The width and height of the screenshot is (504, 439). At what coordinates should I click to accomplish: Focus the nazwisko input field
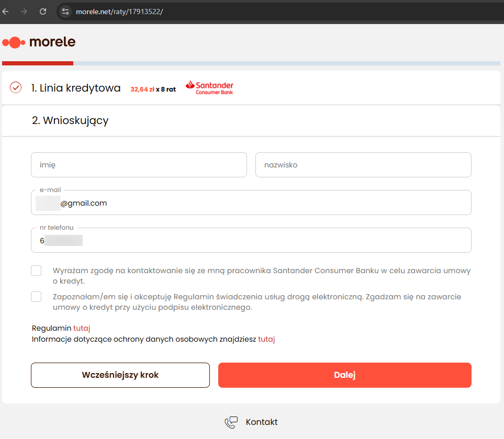pyautogui.click(x=363, y=165)
